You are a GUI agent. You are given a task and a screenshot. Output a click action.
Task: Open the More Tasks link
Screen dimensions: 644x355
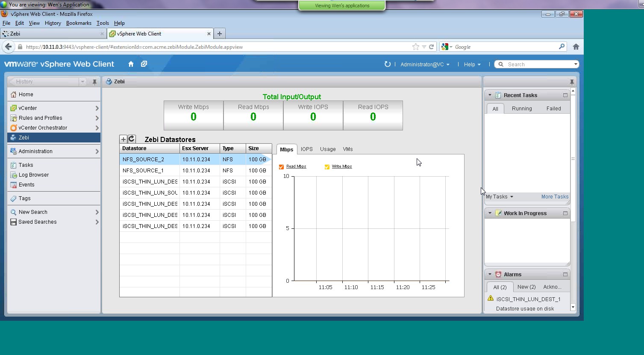[x=555, y=197]
